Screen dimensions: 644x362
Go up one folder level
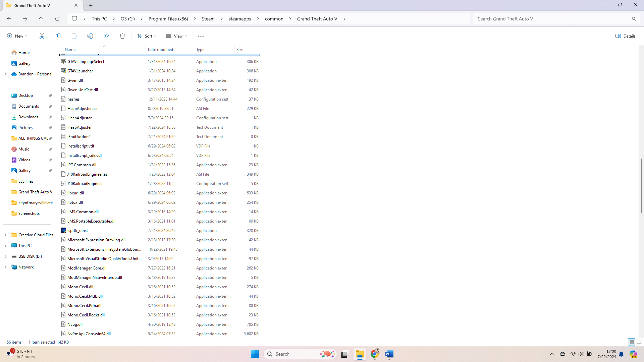click(41, 19)
